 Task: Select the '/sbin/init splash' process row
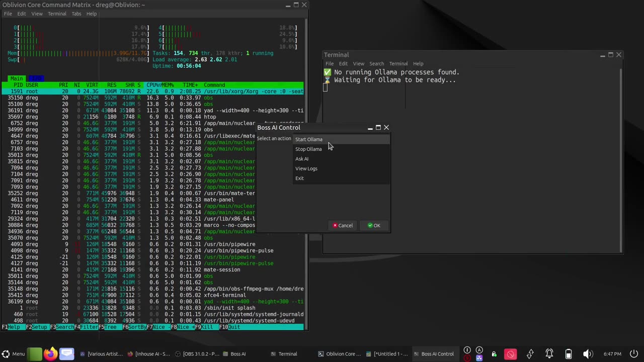(x=152, y=308)
